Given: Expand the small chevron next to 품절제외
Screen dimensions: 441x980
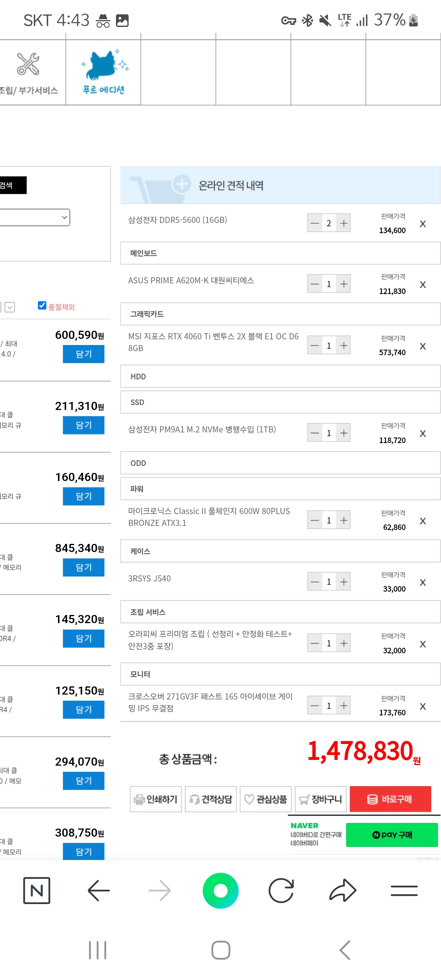Looking at the screenshot, I should click(x=10, y=307).
